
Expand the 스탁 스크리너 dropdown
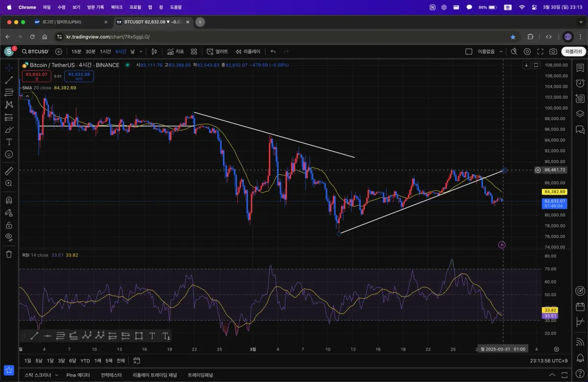point(56,375)
